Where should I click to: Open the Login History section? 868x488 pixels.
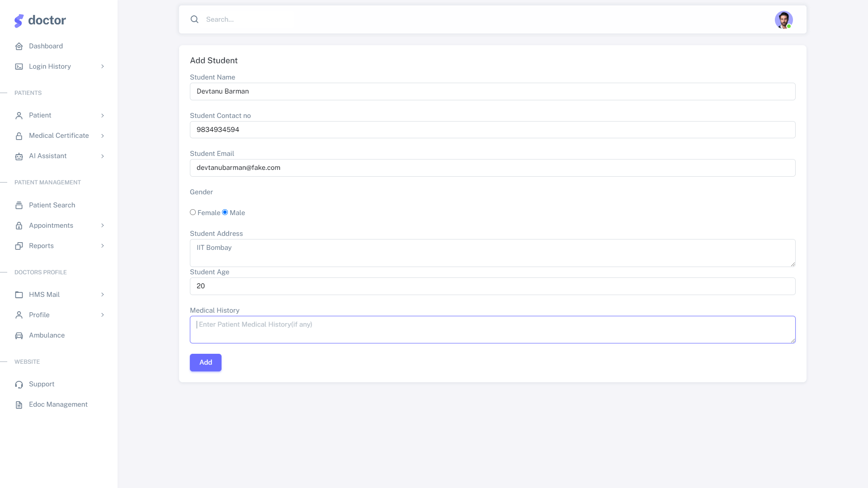point(49,66)
